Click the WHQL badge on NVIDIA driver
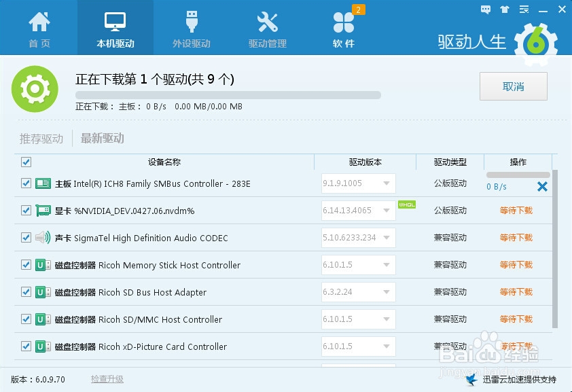This screenshot has height=392, width=572. tap(407, 205)
